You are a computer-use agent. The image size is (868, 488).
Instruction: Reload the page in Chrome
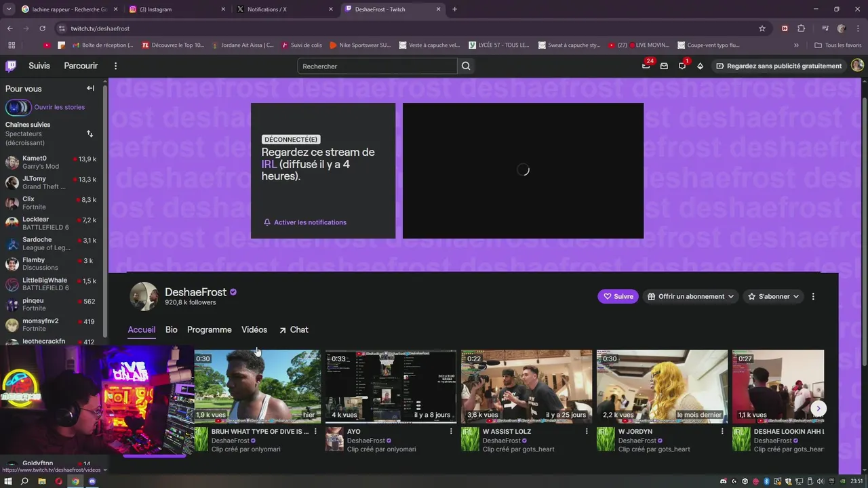(x=42, y=28)
